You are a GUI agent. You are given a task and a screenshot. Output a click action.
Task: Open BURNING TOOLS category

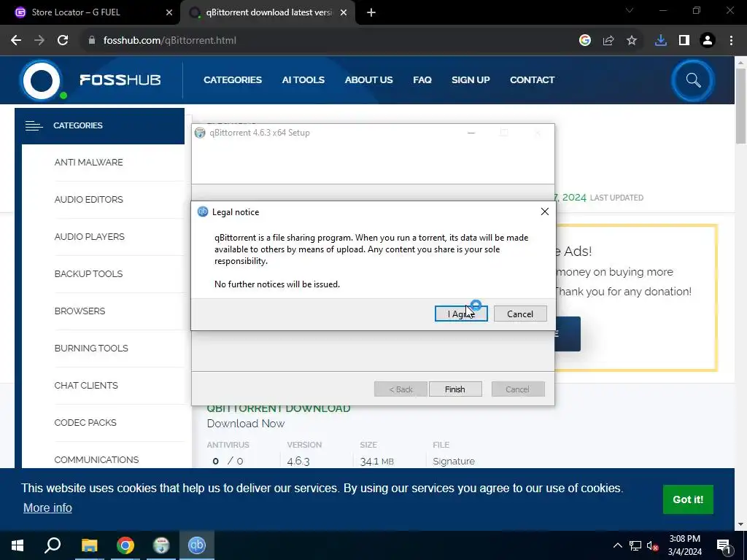point(91,348)
